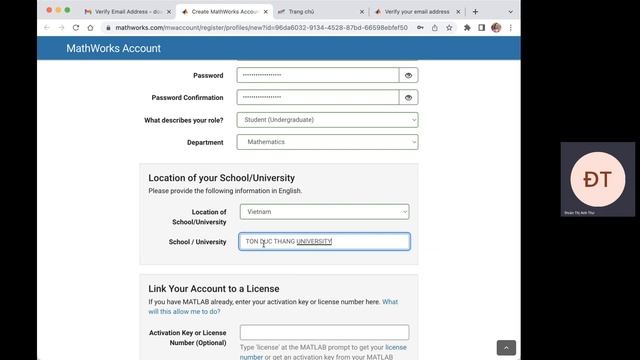Bookmark this page with the star

click(449, 28)
